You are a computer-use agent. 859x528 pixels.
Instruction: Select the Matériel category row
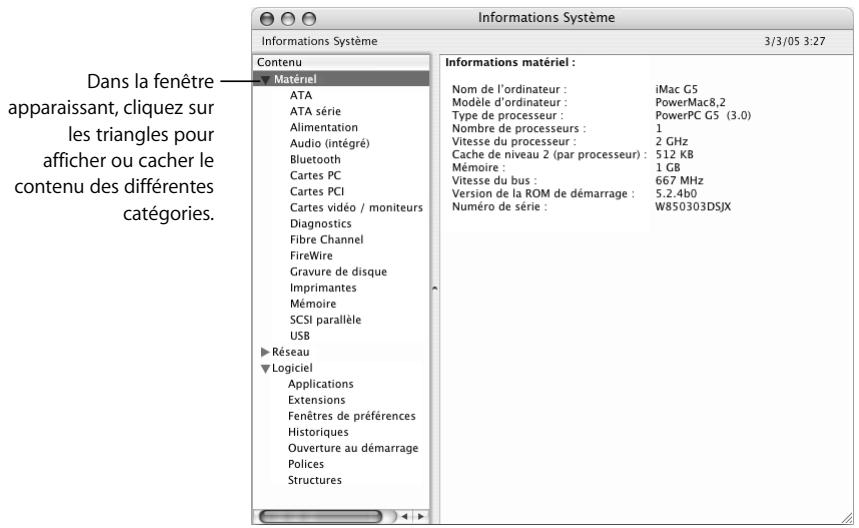(x=341, y=79)
